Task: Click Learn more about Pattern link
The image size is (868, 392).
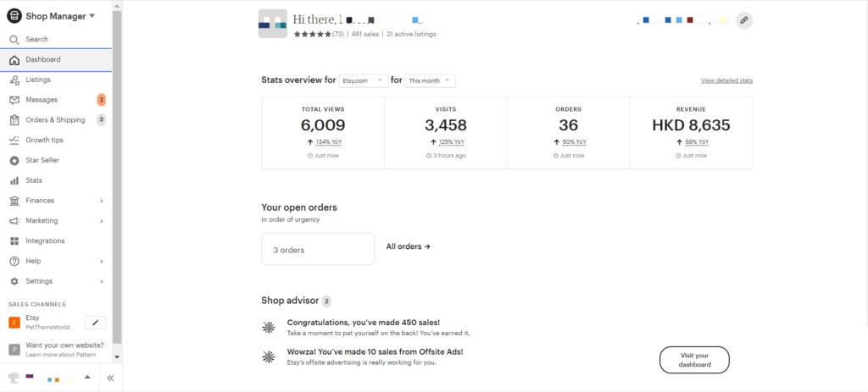Action: pos(61,355)
